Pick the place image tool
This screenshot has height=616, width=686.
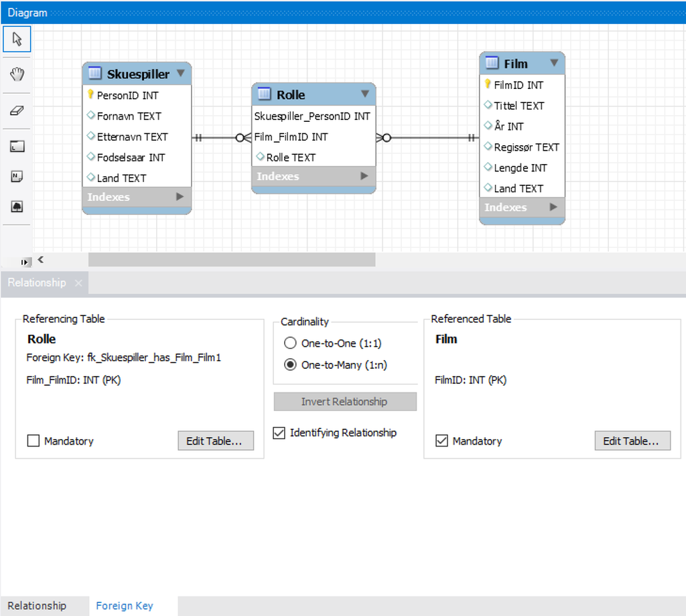pos(17,208)
